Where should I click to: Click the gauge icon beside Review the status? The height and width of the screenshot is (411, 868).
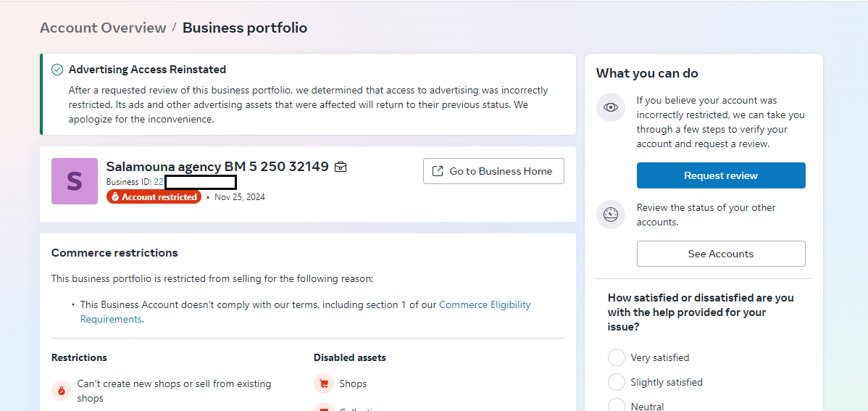click(611, 215)
